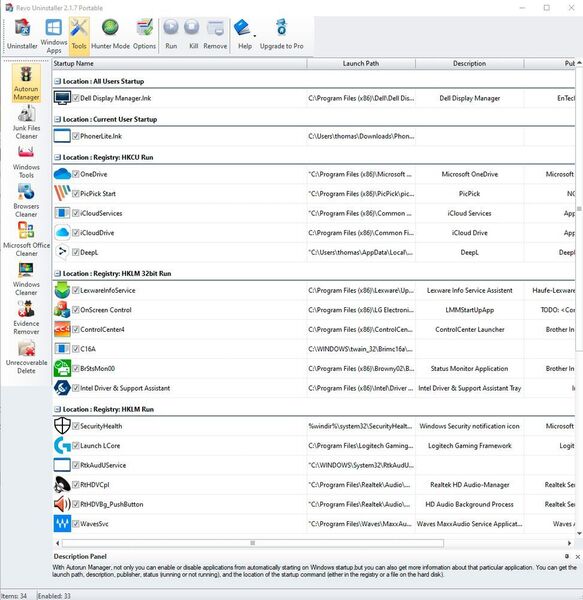
Task: Toggle the DeepL startup checkbox
Action: [x=76, y=252]
